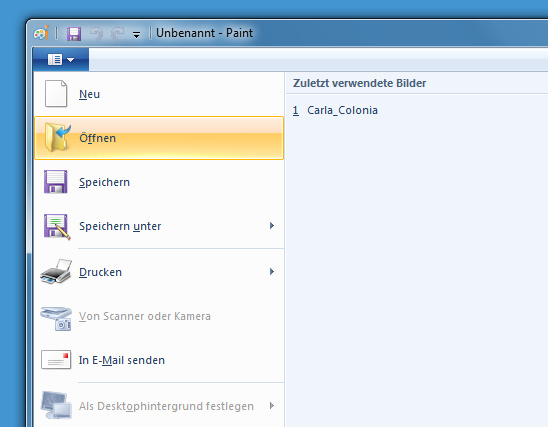Viewport: 548px width, 427px height.
Task: Click the Redo arrow in quick access toolbar
Action: pyautogui.click(x=117, y=34)
